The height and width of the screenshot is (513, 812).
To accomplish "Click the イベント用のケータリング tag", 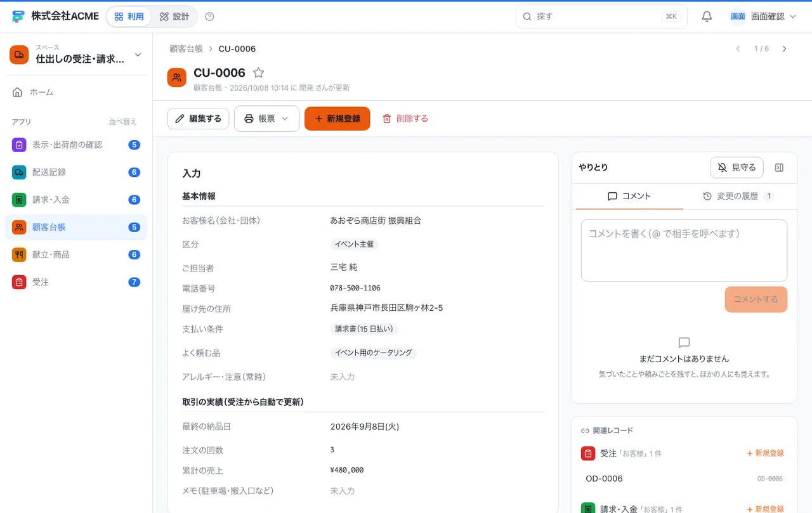I will click(x=374, y=353).
